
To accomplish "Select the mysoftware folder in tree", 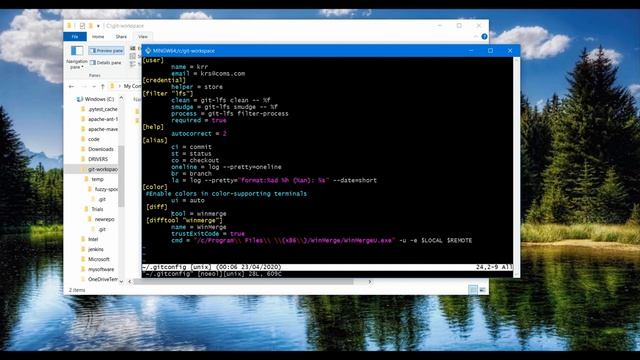I will 98,269.
